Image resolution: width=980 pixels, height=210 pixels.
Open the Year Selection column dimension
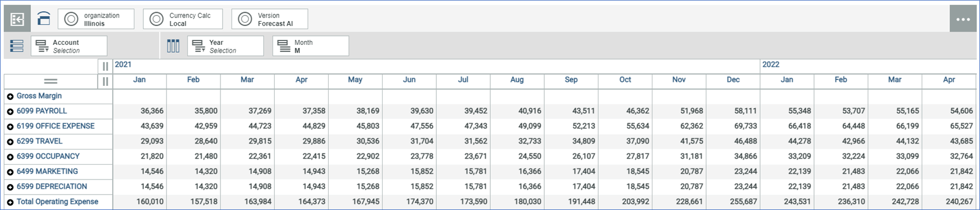click(225, 46)
